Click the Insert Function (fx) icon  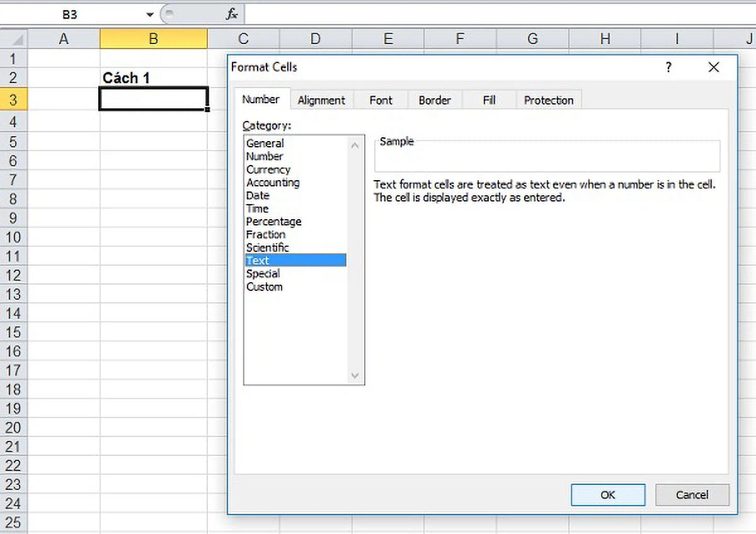click(x=231, y=13)
